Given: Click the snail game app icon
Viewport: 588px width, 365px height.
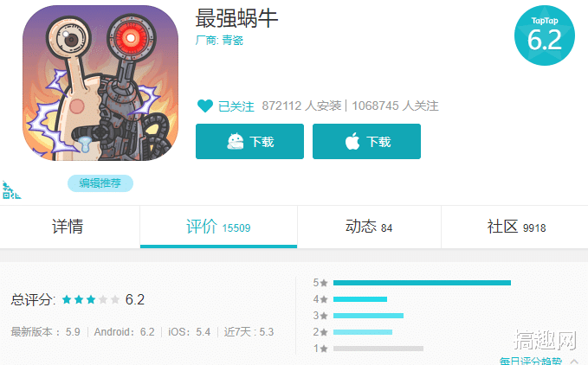Looking at the screenshot, I should coord(100,83).
